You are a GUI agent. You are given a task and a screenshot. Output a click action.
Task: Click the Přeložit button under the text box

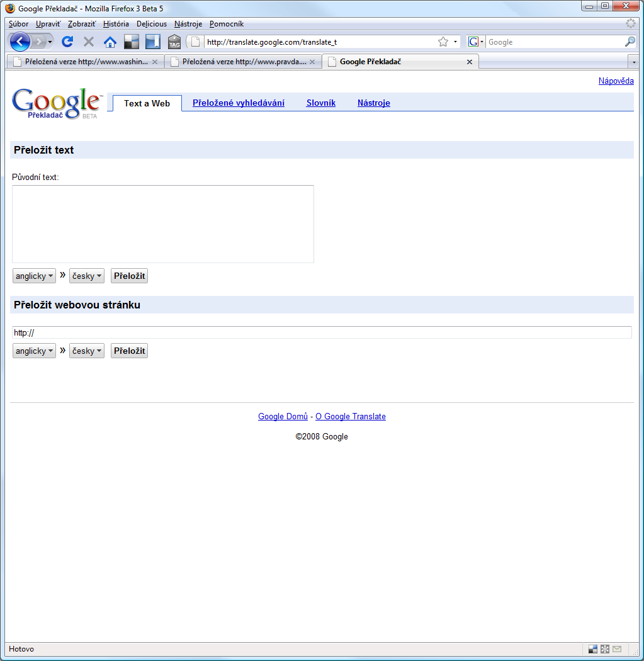(130, 276)
